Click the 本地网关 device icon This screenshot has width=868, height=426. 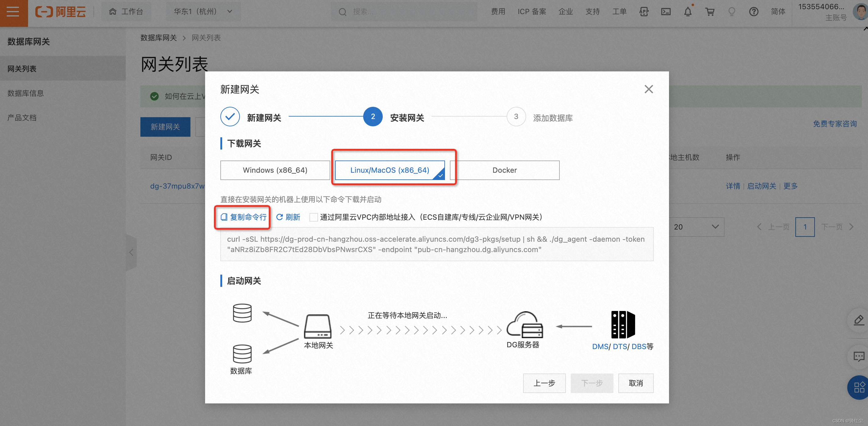[x=317, y=326]
